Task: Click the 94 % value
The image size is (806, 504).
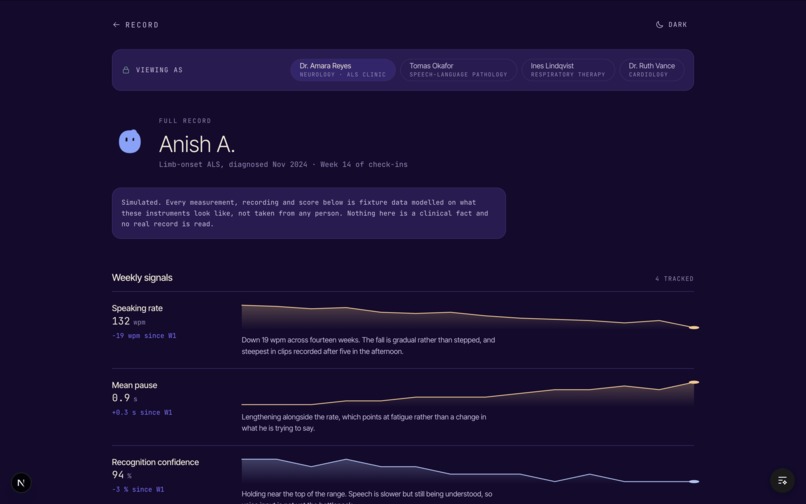Action: point(122,475)
